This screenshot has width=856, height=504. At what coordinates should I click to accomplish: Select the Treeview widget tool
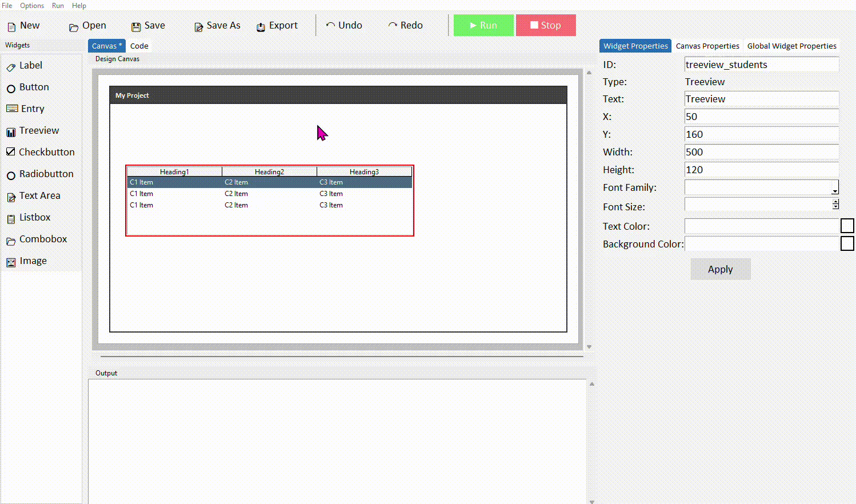coord(38,130)
